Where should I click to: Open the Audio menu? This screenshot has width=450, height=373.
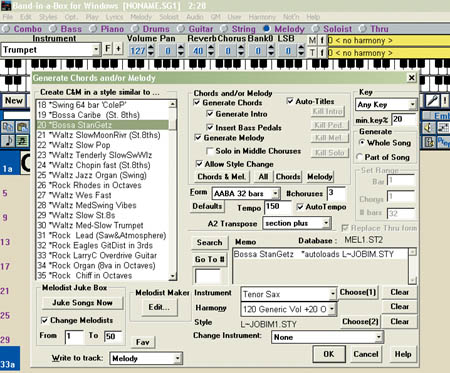195,17
